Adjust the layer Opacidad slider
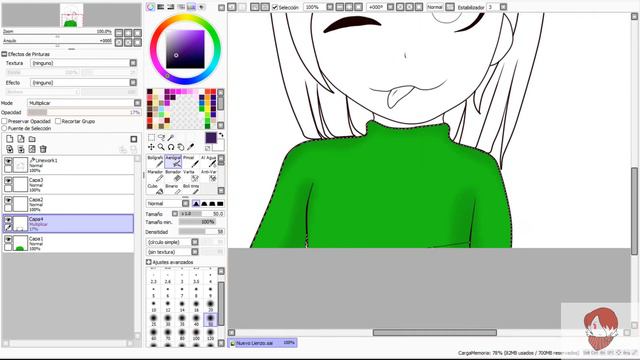The image size is (640, 360). (x=84, y=112)
